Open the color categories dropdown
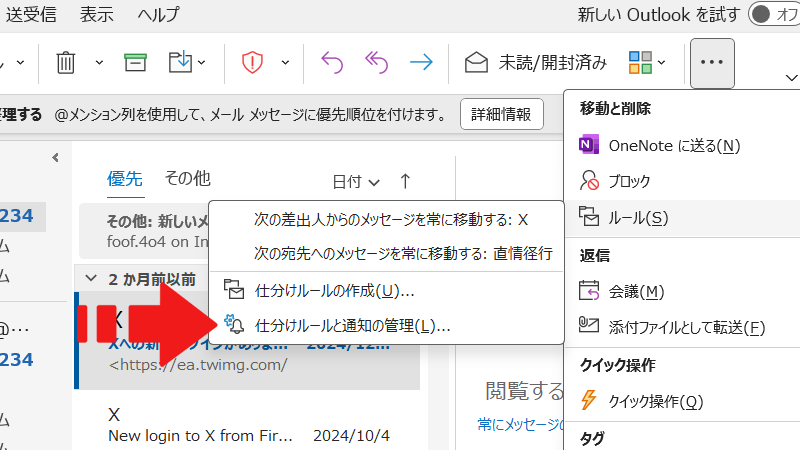This screenshot has height=450, width=800. click(661, 62)
